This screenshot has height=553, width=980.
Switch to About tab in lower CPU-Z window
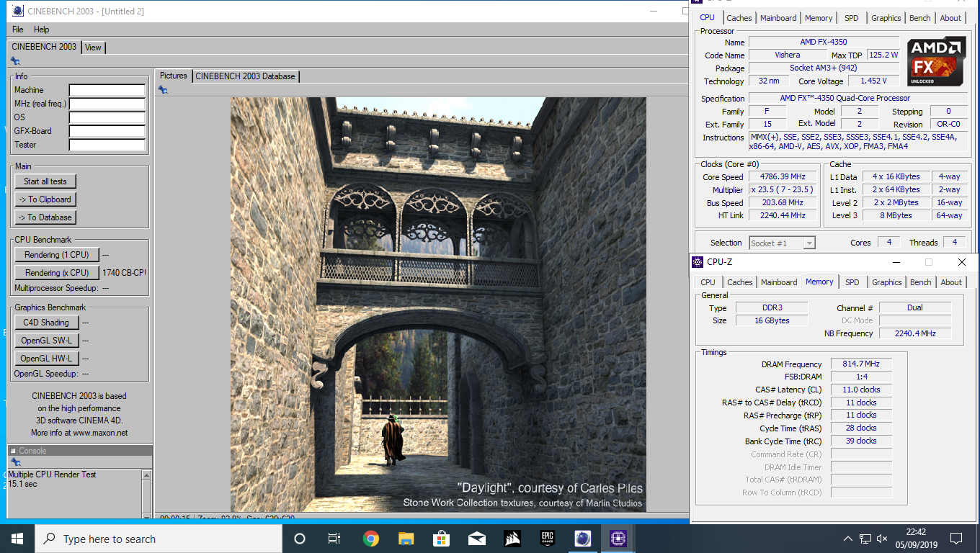coord(951,282)
